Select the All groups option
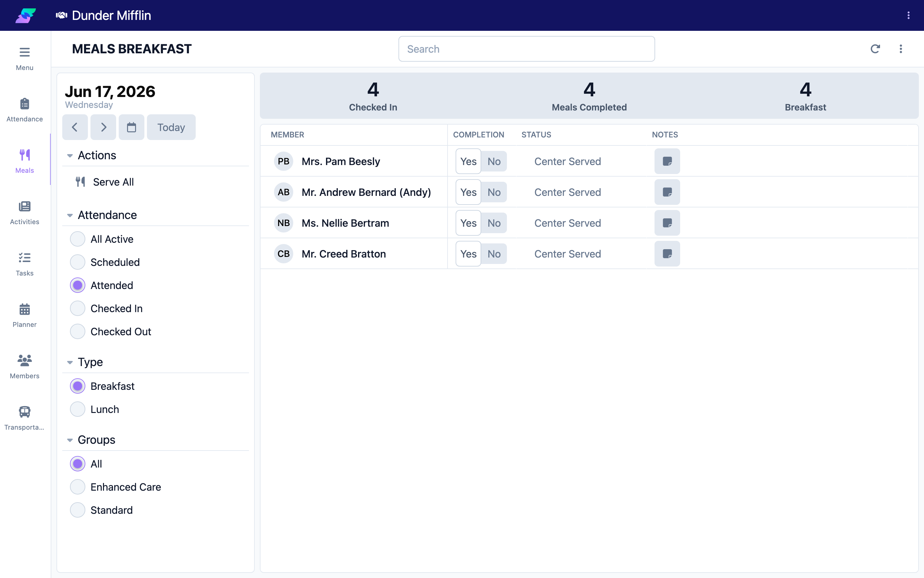This screenshot has height=578, width=924. (x=78, y=464)
